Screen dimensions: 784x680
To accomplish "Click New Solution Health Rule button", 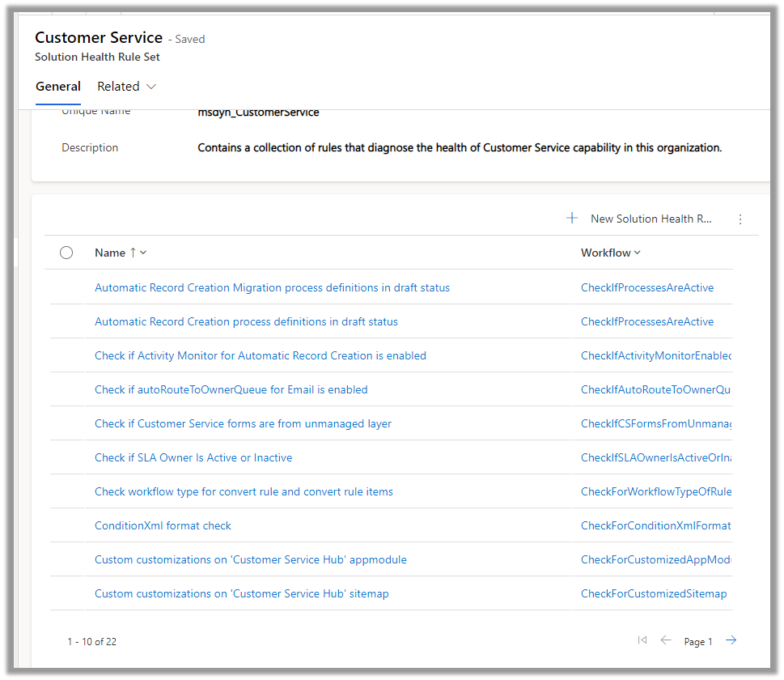I will [651, 219].
